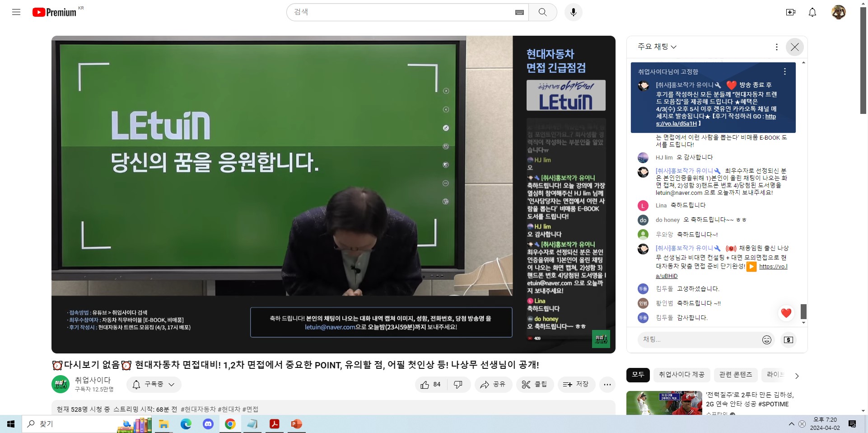Open Super Chat purchase icon
This screenshot has width=868, height=433.
789,340
